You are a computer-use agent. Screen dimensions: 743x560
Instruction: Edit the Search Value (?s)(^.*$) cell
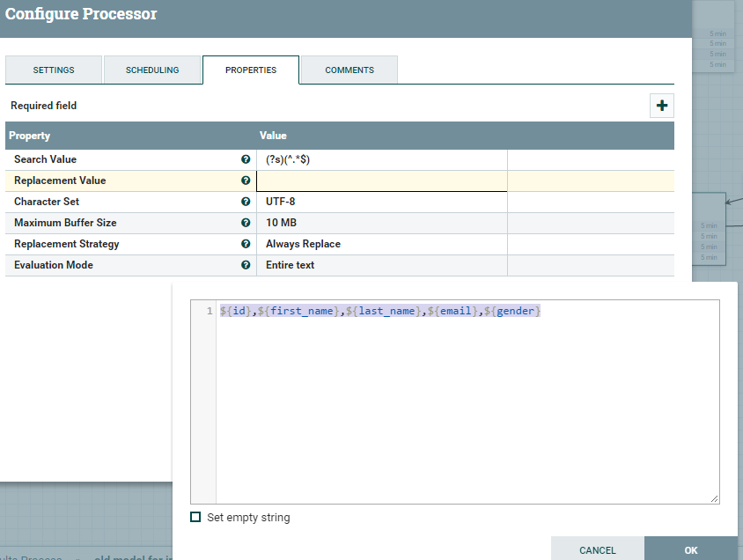click(382, 159)
